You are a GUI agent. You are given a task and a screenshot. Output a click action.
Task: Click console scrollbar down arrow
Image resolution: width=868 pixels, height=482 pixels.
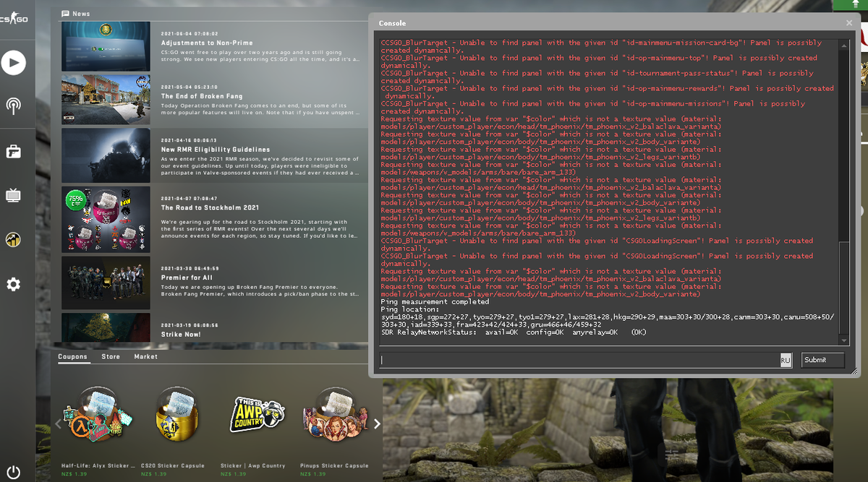(x=844, y=340)
